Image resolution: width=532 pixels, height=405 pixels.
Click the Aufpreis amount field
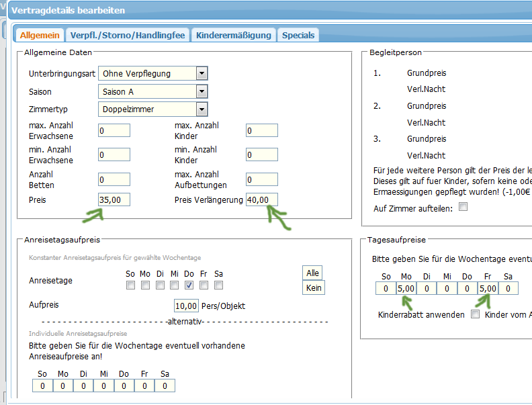click(x=186, y=306)
